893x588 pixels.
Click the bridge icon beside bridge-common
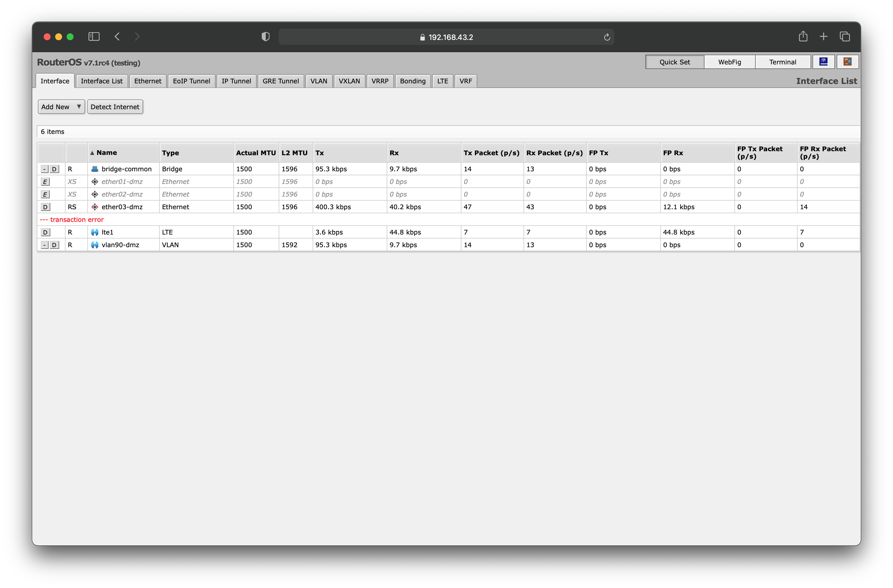click(95, 169)
